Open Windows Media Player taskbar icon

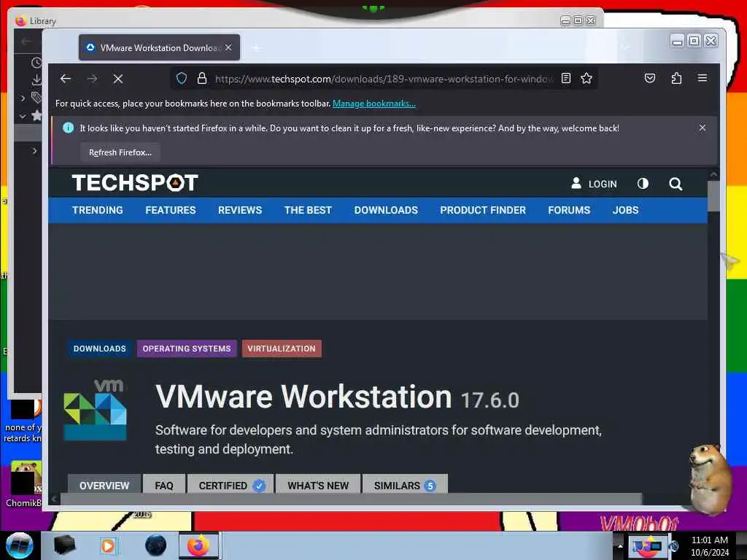tap(108, 545)
